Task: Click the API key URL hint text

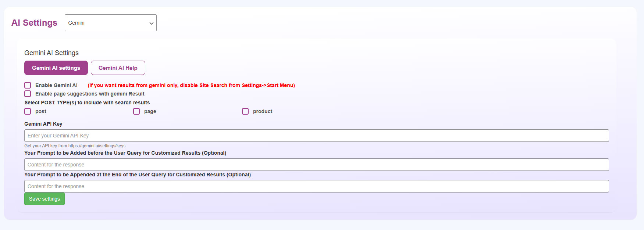Action: [x=75, y=146]
